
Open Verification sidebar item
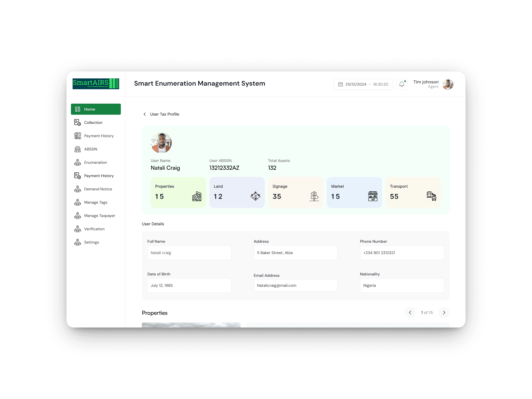pos(94,229)
